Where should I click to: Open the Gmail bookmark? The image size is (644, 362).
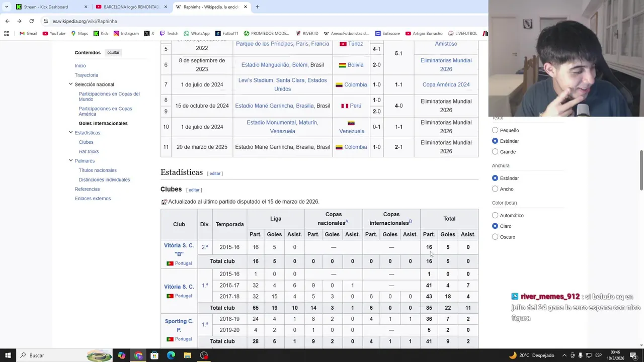tap(28, 34)
